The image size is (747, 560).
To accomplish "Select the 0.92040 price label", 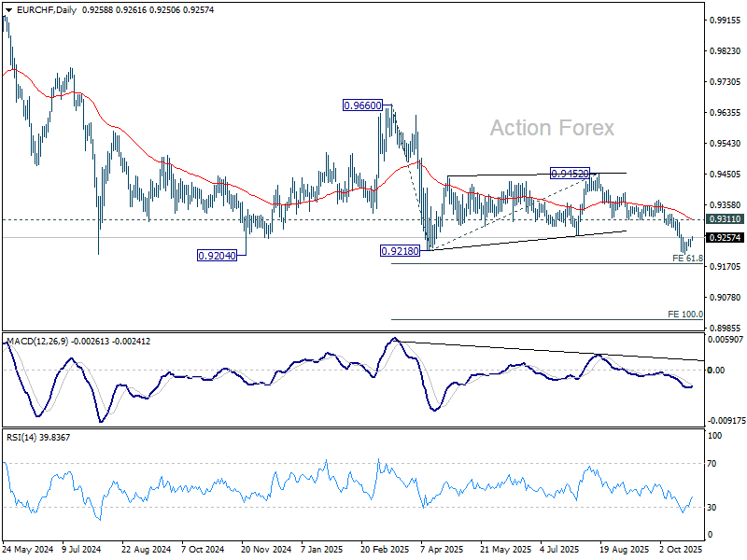I will [x=217, y=256].
